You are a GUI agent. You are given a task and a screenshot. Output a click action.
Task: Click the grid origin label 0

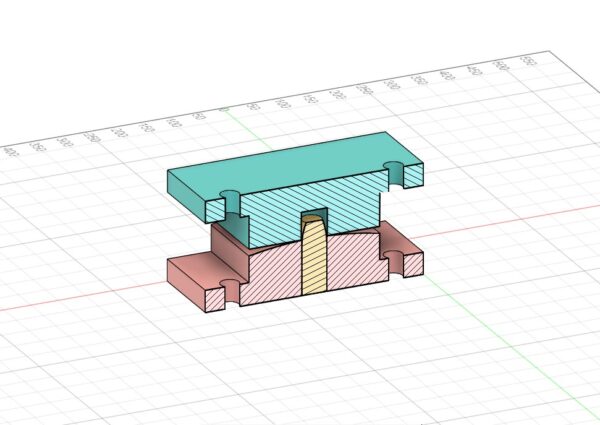coord(224,110)
